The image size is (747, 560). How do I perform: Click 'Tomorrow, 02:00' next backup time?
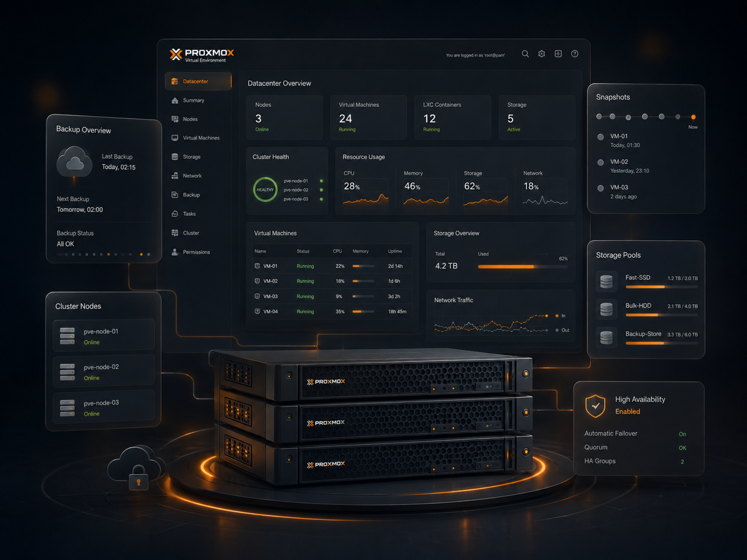pos(79,210)
